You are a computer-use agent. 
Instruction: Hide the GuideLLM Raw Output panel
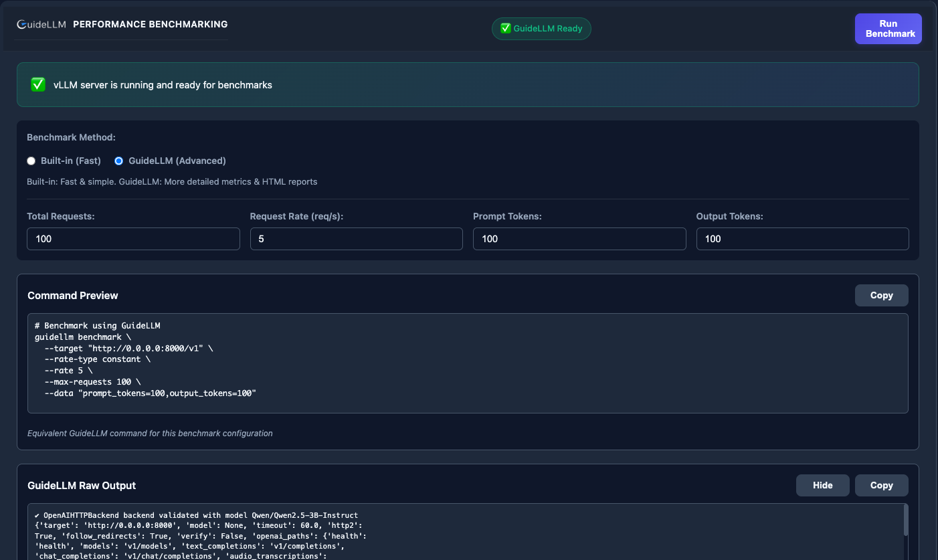tap(822, 485)
